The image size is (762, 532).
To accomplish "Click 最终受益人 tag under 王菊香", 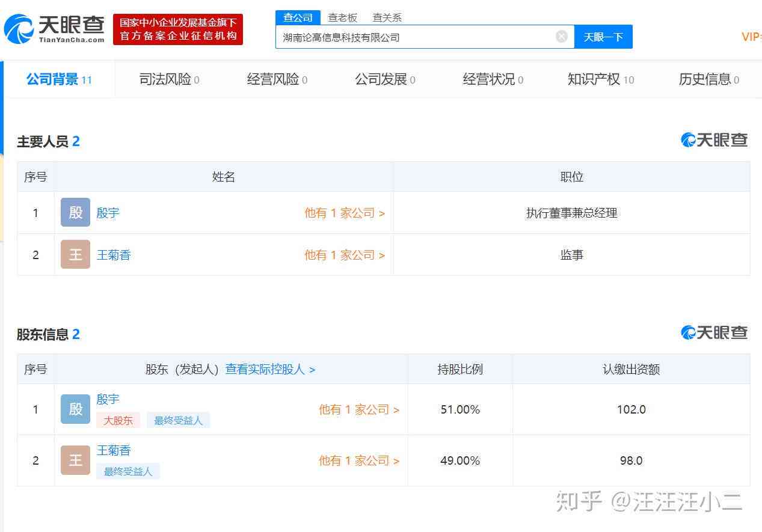I will pos(128,471).
